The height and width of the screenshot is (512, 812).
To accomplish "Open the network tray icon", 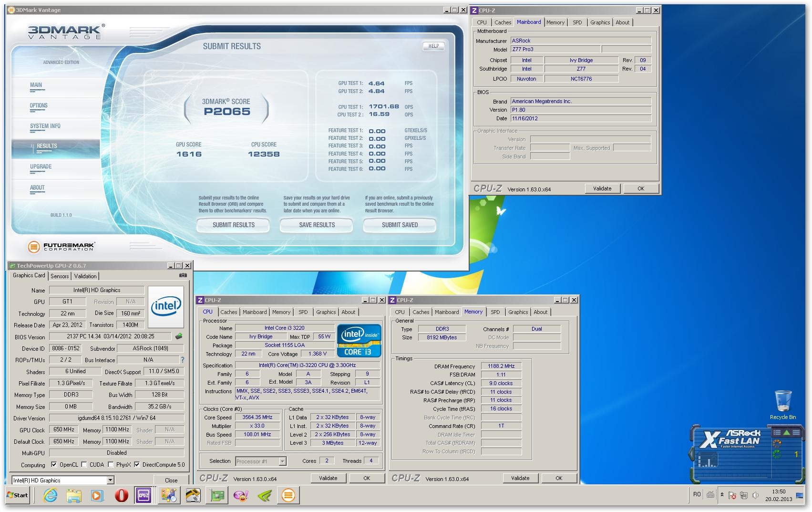I will [x=743, y=495].
